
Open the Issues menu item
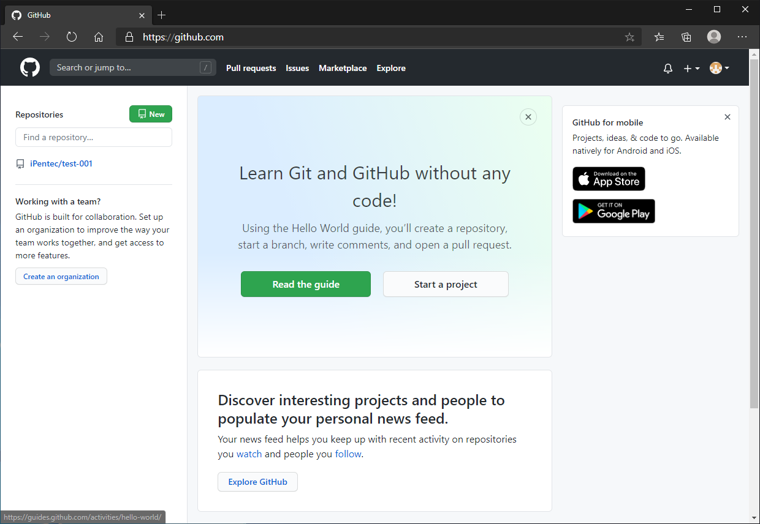pyautogui.click(x=297, y=68)
